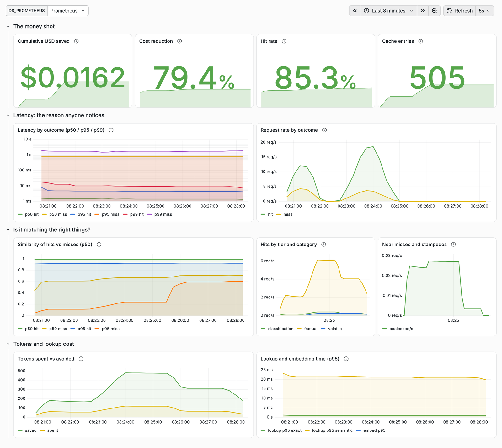Click the 79.4% cost reduction value

click(x=194, y=77)
